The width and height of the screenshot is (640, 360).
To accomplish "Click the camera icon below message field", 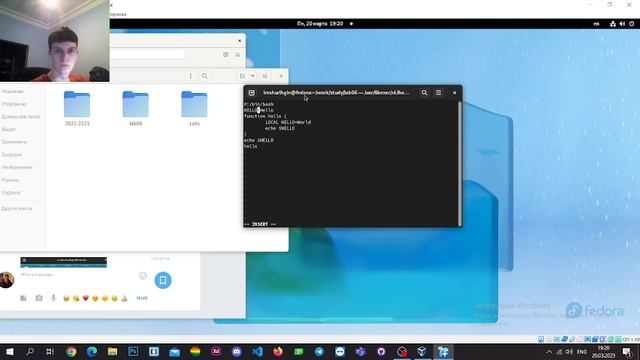I will click(39, 298).
